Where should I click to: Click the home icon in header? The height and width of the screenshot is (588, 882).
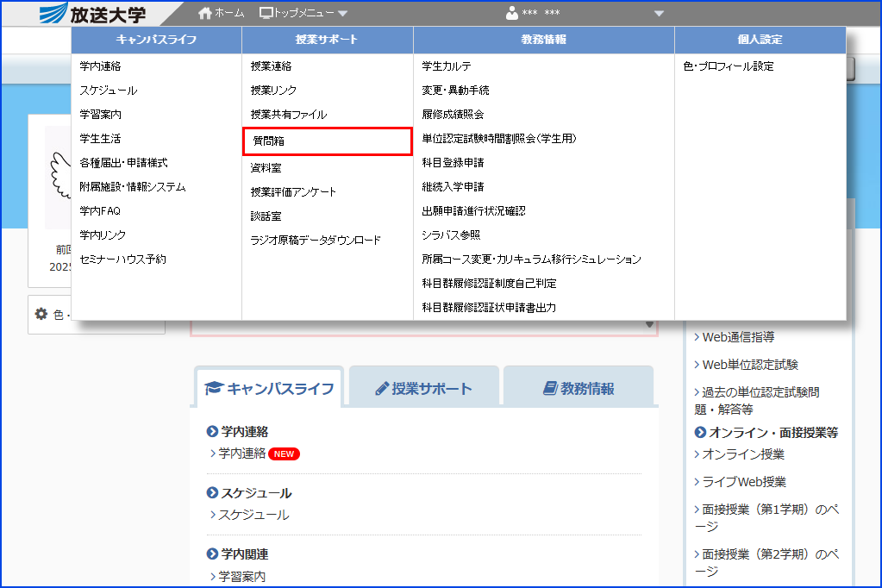click(204, 13)
